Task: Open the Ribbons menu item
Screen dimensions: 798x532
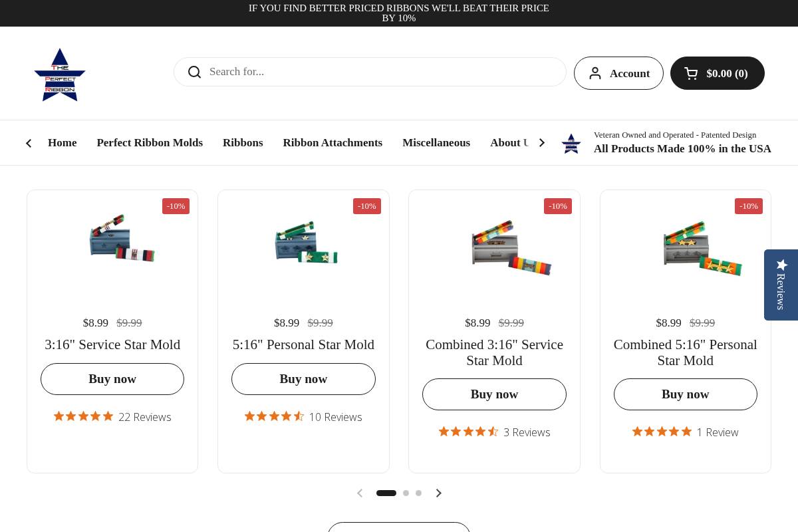Action: [243, 142]
